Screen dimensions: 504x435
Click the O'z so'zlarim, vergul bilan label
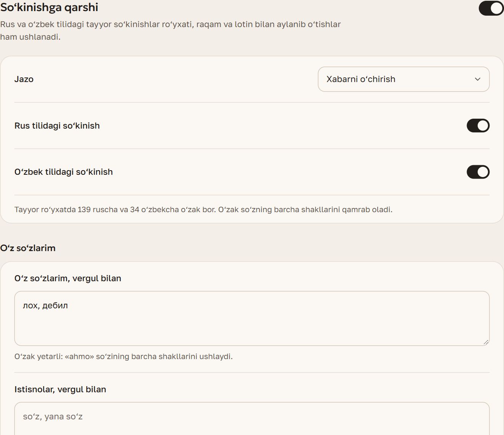pos(68,279)
